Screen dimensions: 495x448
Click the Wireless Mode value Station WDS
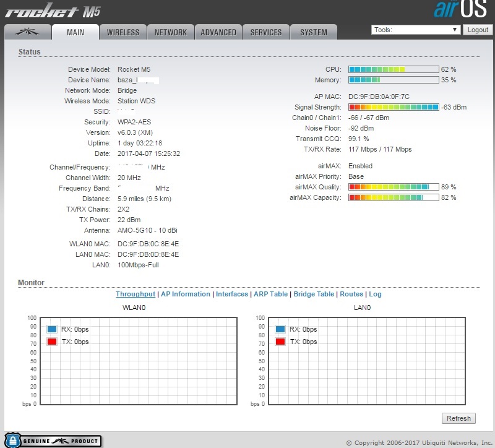[136, 101]
